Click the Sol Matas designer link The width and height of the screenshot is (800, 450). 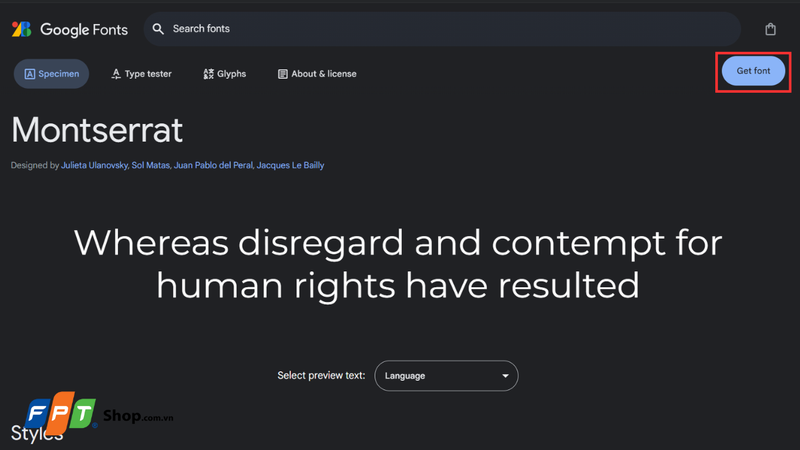tap(151, 165)
